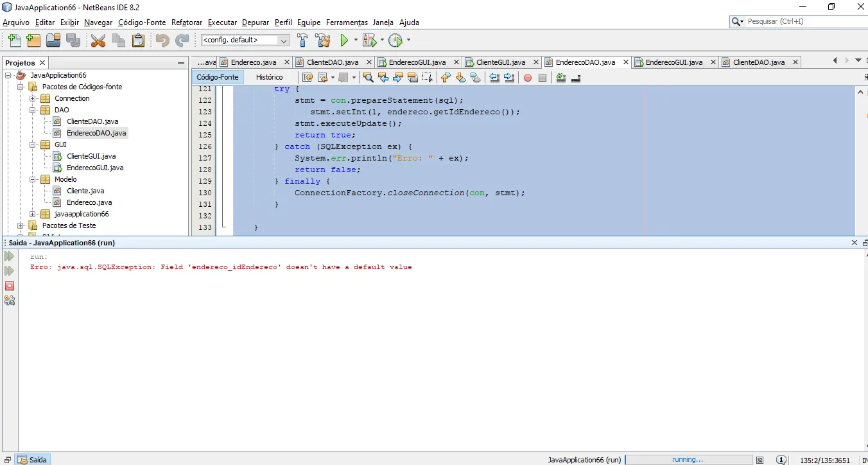Switch to the ClienteGUI.java editor tab
The height and width of the screenshot is (465, 868).
500,62
